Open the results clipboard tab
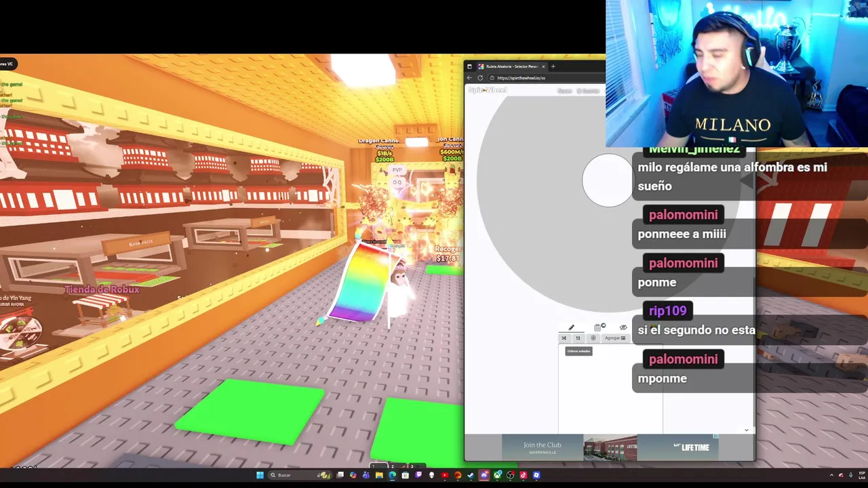 click(x=598, y=327)
